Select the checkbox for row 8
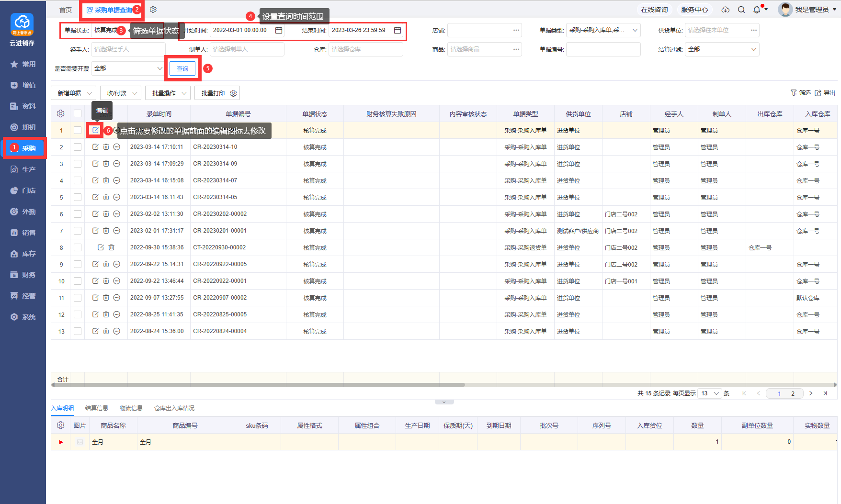The image size is (841, 504). pos(78,247)
